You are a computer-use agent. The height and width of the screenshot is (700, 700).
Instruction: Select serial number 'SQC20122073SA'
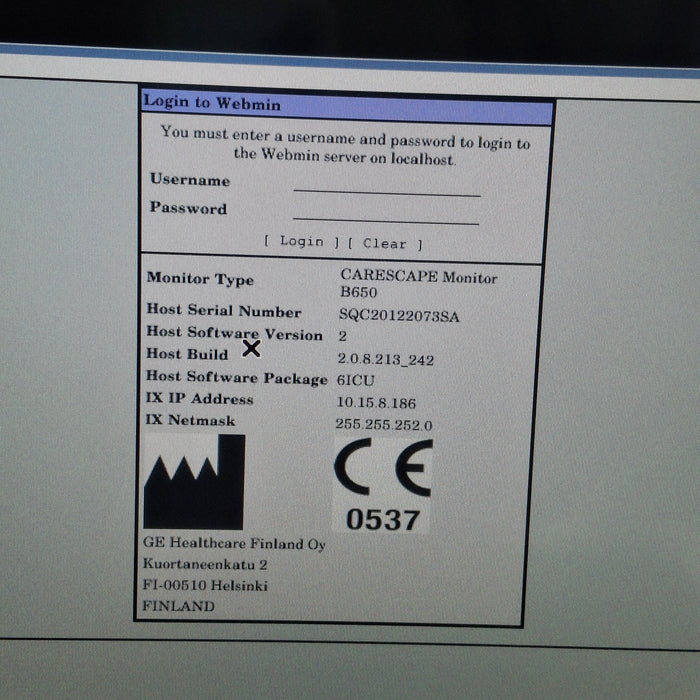399,316
